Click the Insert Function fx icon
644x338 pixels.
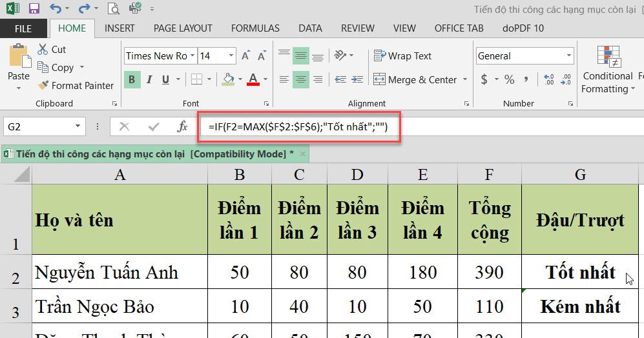click(x=182, y=126)
